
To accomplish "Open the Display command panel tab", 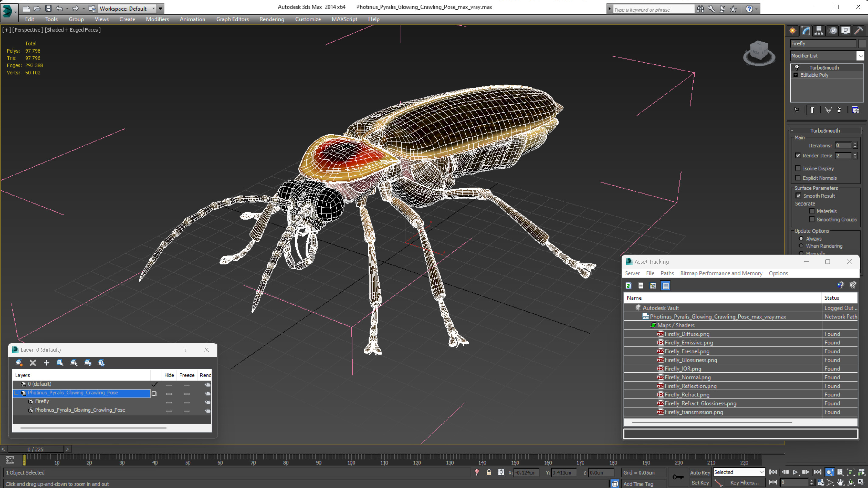I will click(845, 31).
